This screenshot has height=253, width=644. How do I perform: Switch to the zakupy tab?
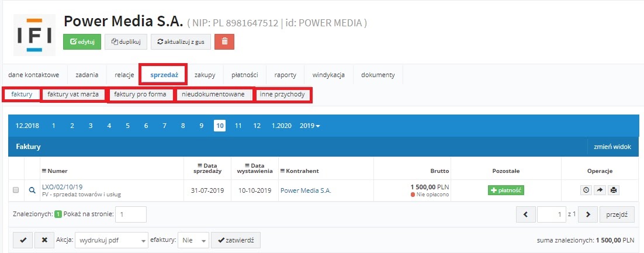(205, 75)
